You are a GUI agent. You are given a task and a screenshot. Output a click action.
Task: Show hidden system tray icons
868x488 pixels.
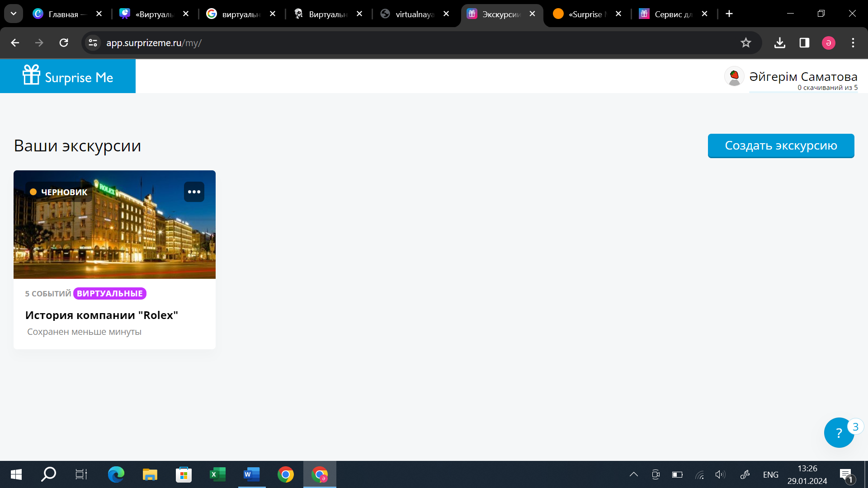tap(634, 474)
